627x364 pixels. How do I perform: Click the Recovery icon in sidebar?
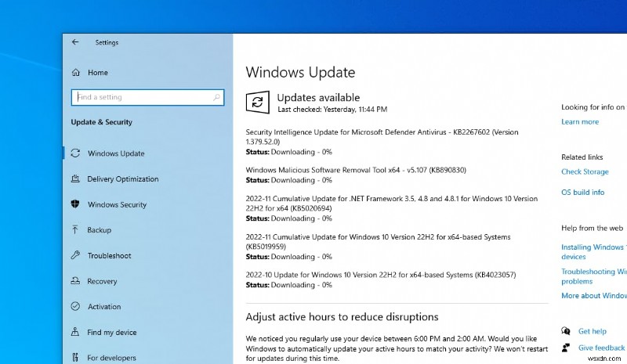pyautogui.click(x=75, y=281)
